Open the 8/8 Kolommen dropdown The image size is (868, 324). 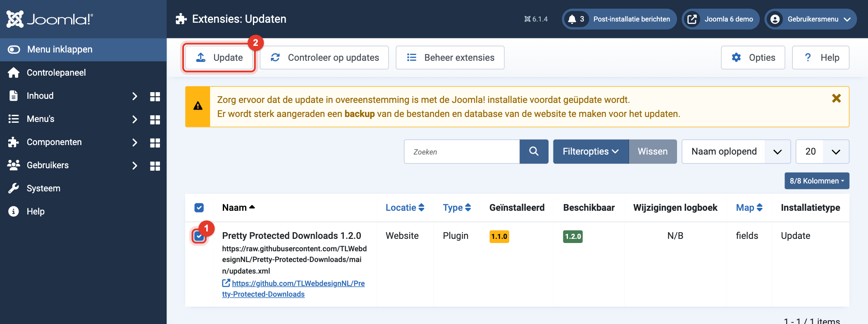817,181
